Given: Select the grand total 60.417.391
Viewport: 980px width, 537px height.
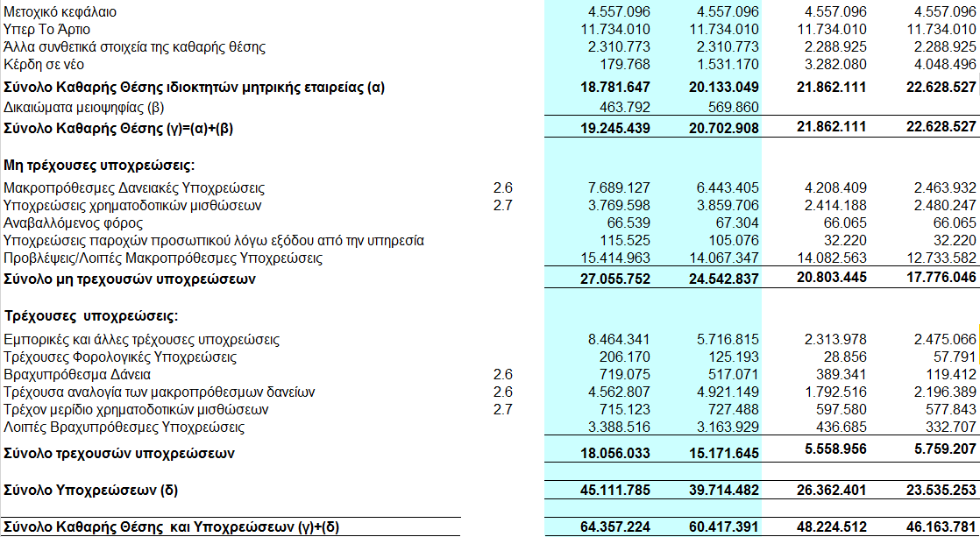Looking at the screenshot, I should click(x=724, y=527).
